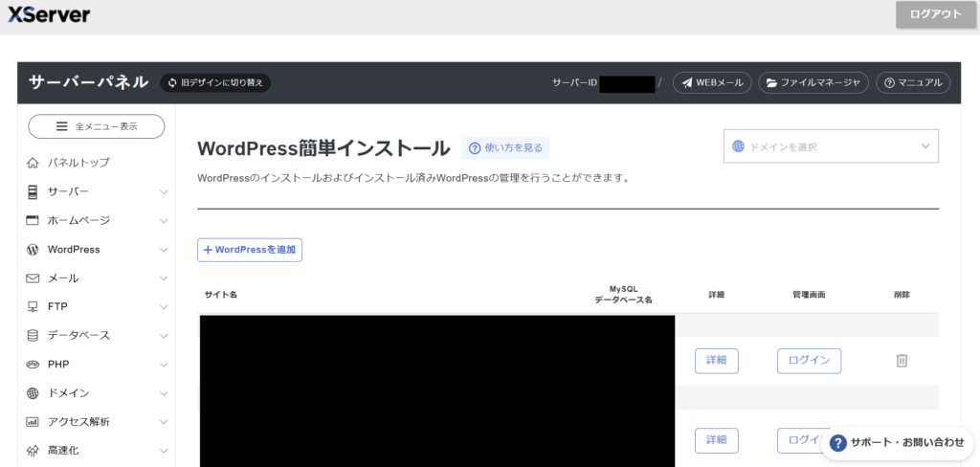Click the globe icon for ドメイン
This screenshot has width=980, height=467.
(x=33, y=393)
